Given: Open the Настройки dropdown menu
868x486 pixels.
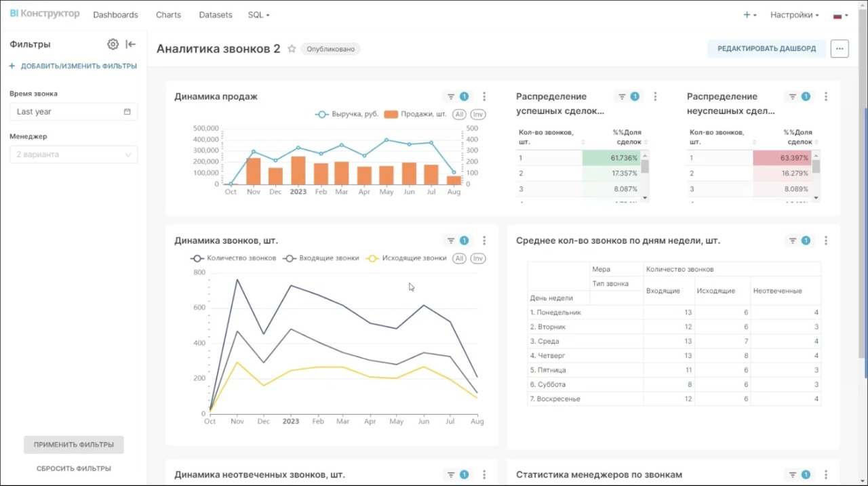Looking at the screenshot, I should [794, 15].
